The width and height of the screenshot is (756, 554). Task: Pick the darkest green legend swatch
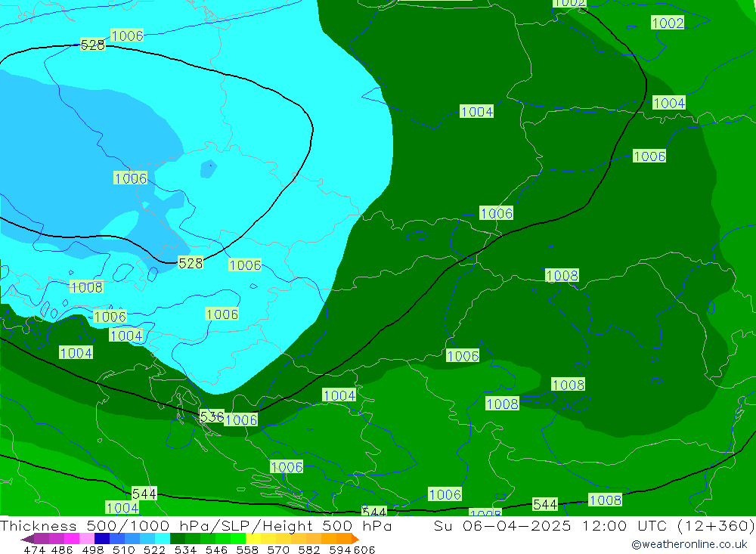pyautogui.click(x=178, y=539)
